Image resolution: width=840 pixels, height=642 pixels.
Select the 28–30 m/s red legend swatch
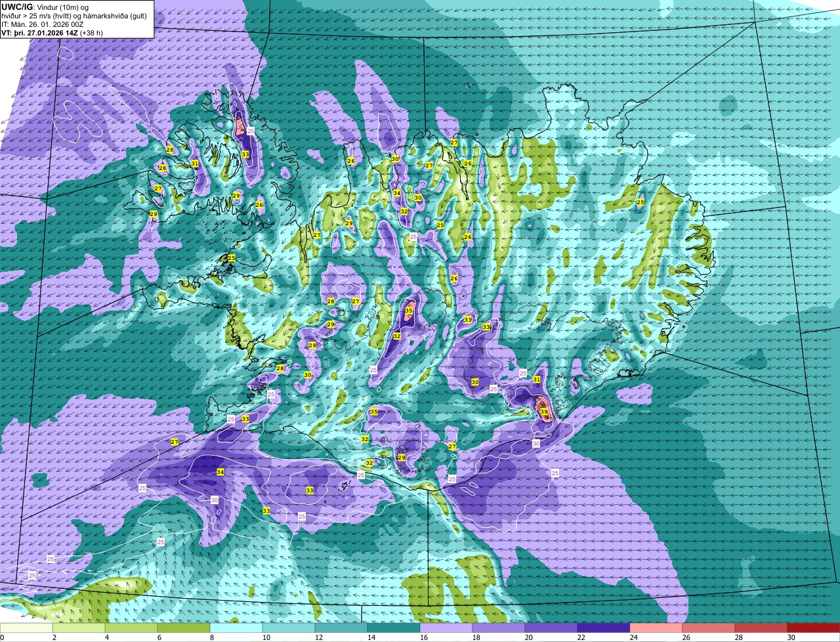point(761,628)
